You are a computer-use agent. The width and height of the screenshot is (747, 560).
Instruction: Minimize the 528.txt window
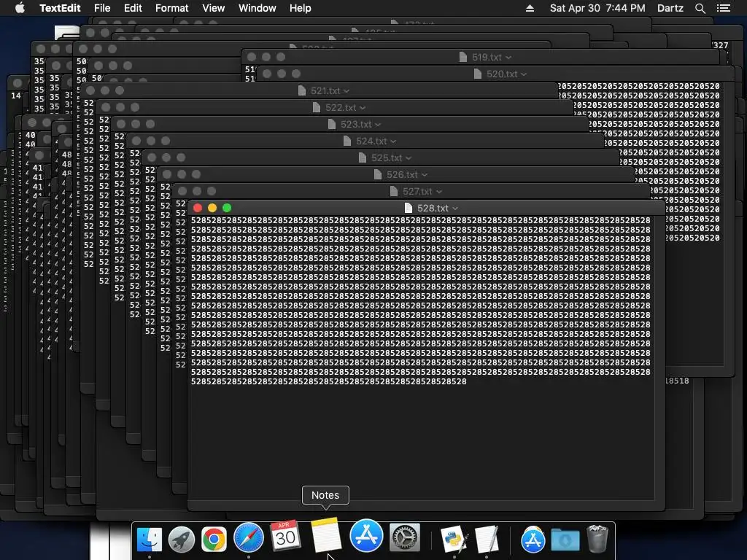click(x=212, y=208)
